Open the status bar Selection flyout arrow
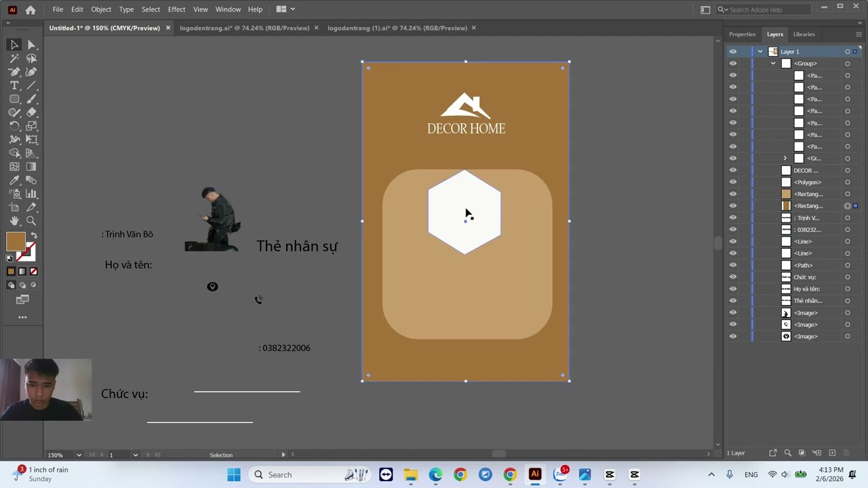The image size is (868, 488). click(x=283, y=455)
